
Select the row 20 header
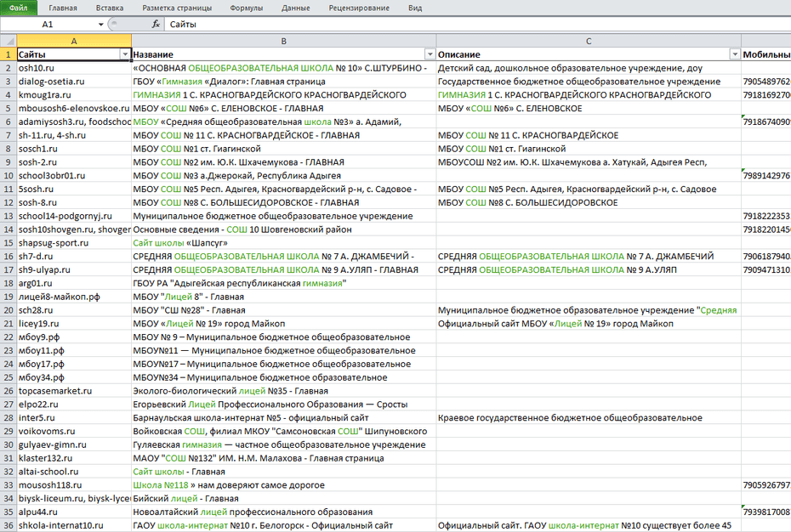[x=8, y=310]
